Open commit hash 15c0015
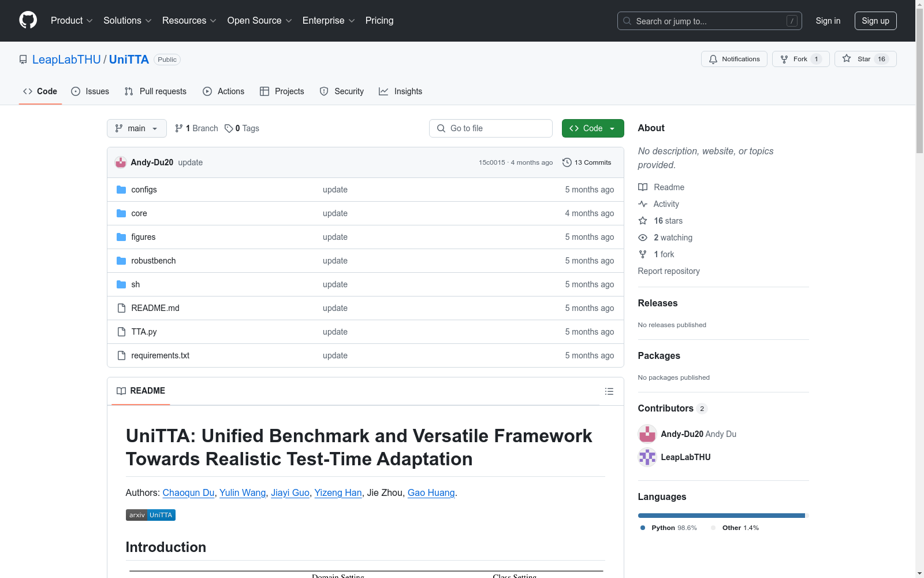 pyautogui.click(x=491, y=162)
